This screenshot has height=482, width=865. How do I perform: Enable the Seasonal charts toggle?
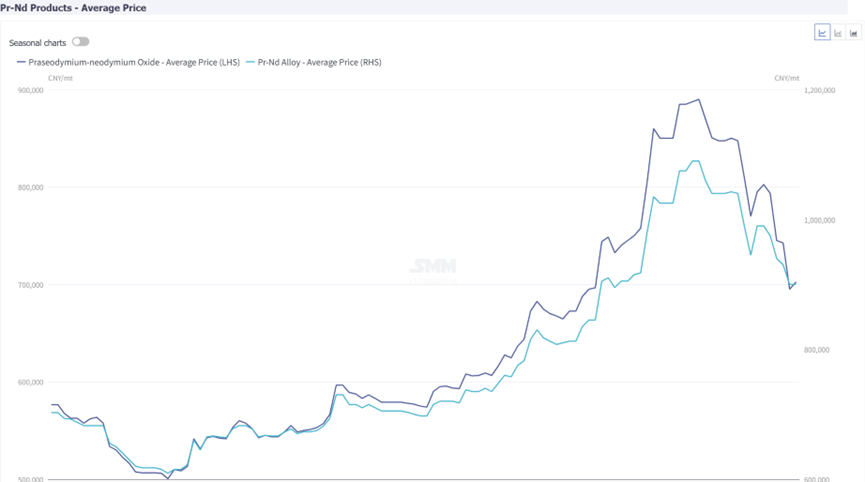tap(80, 42)
